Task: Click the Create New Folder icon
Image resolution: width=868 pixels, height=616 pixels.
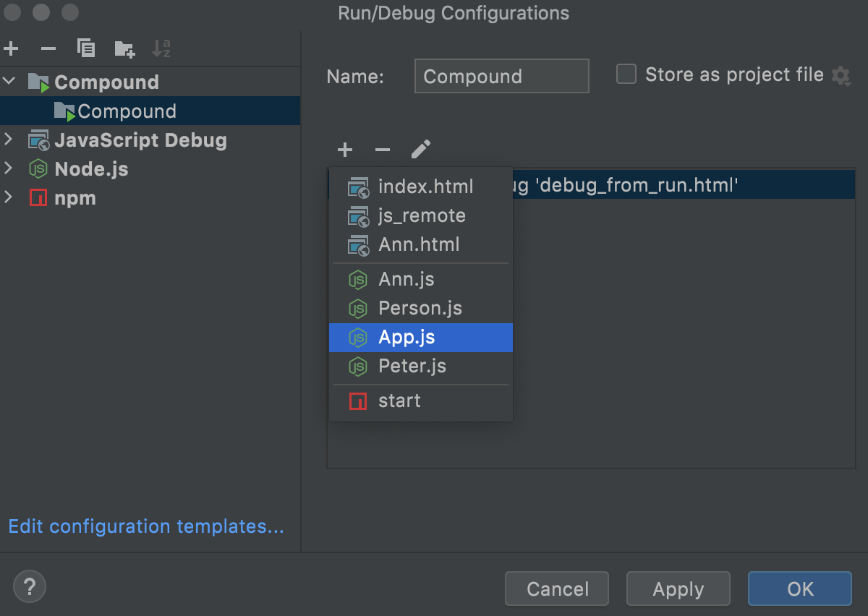Action: point(124,49)
